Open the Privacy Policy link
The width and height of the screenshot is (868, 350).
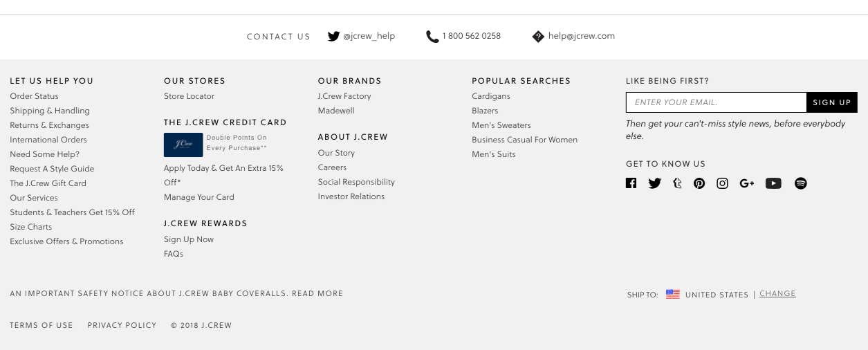(122, 325)
